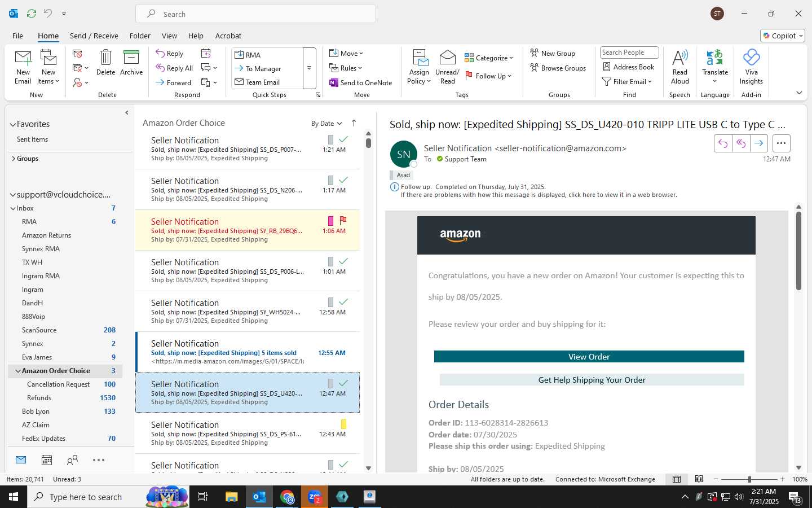Toggle completed flag on the 1:21 AM email
The image size is (812, 508).
click(x=343, y=139)
